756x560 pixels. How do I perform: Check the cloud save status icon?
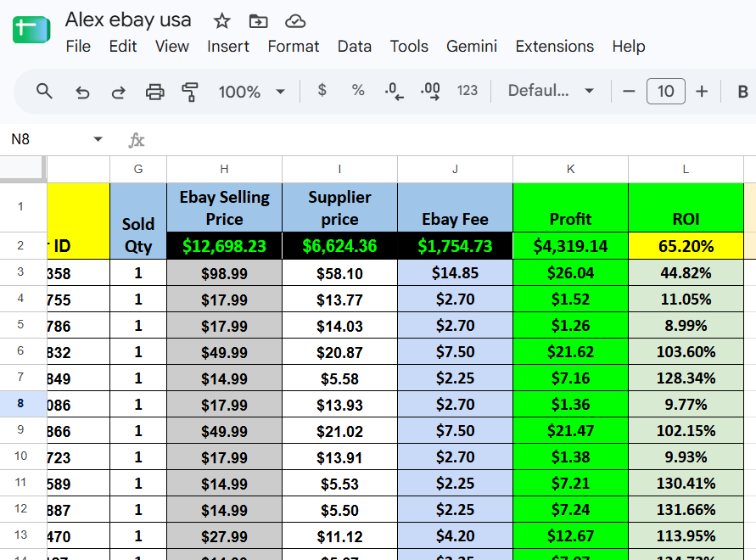(x=295, y=21)
